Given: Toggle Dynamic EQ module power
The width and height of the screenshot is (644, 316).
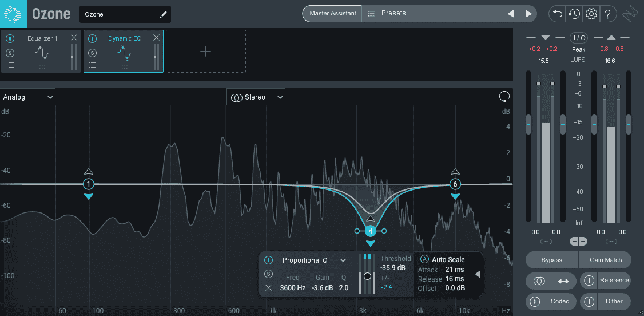Looking at the screenshot, I should pos(93,38).
